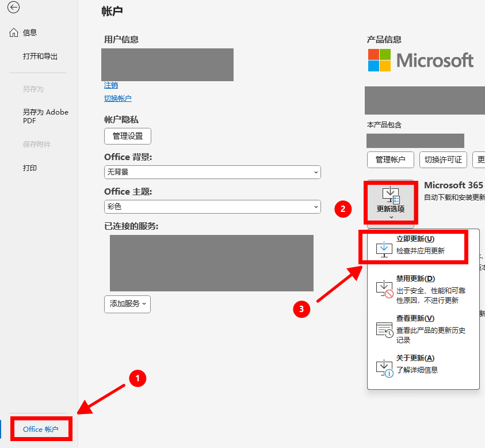The width and height of the screenshot is (485, 448).
Task: Click the 关于更新 info icon
Action: pyautogui.click(x=384, y=367)
